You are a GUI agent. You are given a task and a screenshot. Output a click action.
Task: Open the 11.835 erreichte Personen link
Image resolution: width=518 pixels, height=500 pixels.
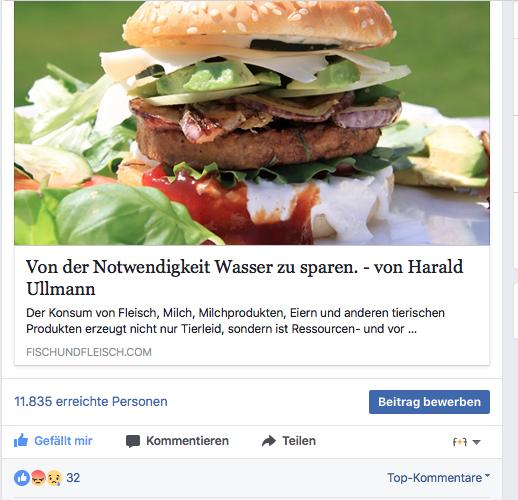point(91,401)
